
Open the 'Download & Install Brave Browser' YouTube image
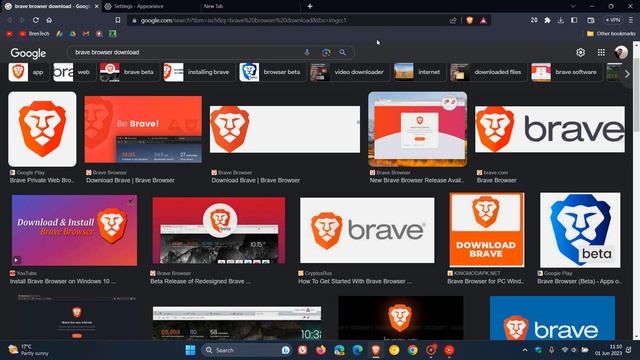pyautogui.click(x=74, y=230)
